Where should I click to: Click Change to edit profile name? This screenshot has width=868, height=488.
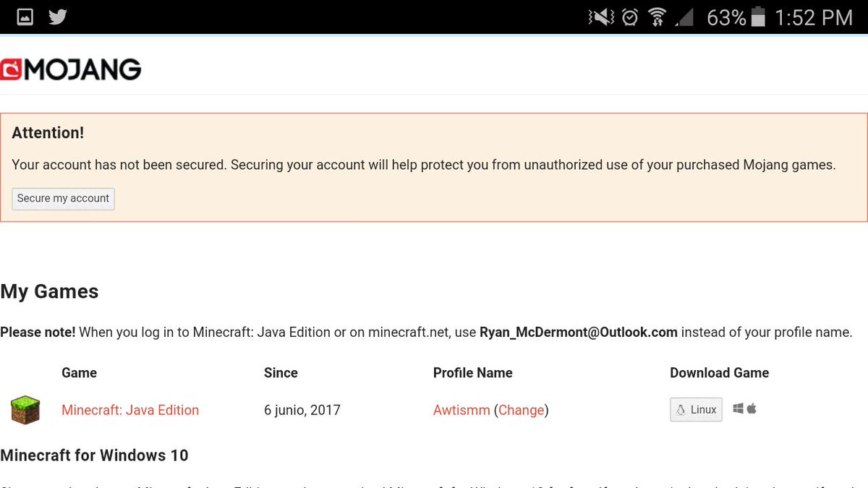pos(521,410)
